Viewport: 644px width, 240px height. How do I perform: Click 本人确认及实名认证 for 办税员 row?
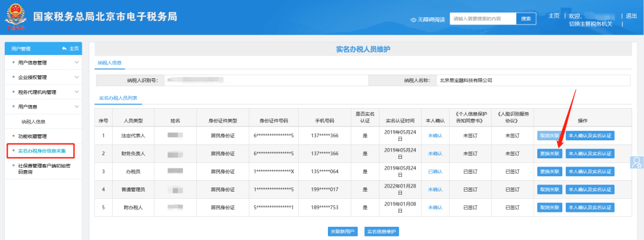(x=590, y=171)
